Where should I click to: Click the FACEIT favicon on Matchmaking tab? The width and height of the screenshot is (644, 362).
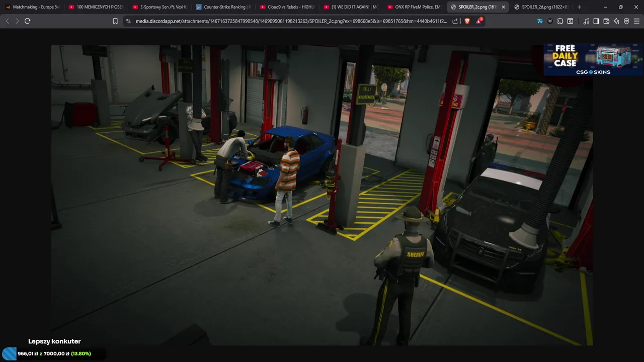click(8, 7)
